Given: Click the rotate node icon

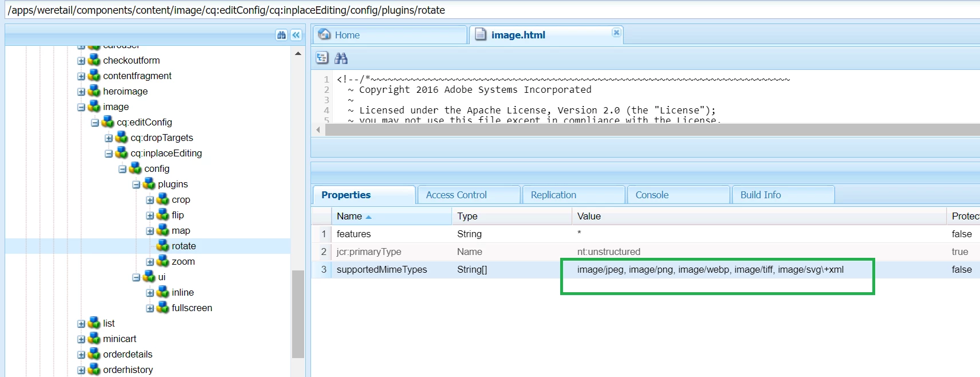Looking at the screenshot, I should (163, 246).
